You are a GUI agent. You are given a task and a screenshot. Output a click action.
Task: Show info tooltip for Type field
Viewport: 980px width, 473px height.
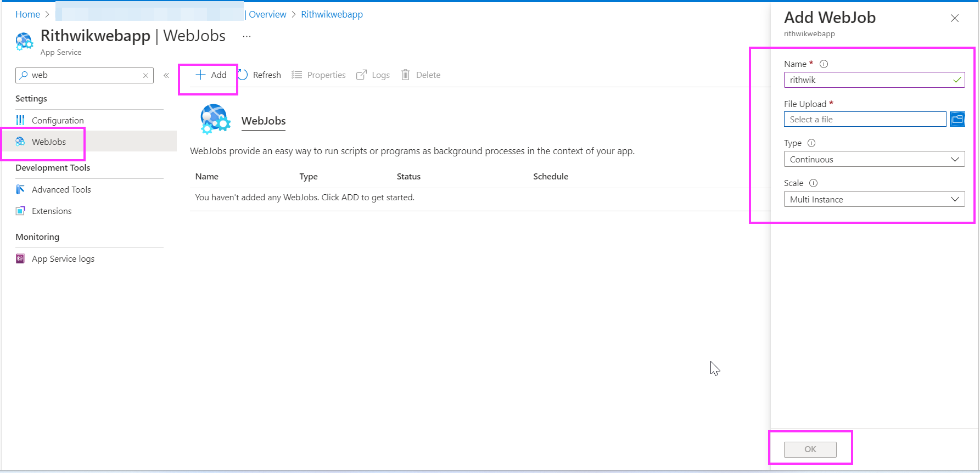(x=811, y=143)
